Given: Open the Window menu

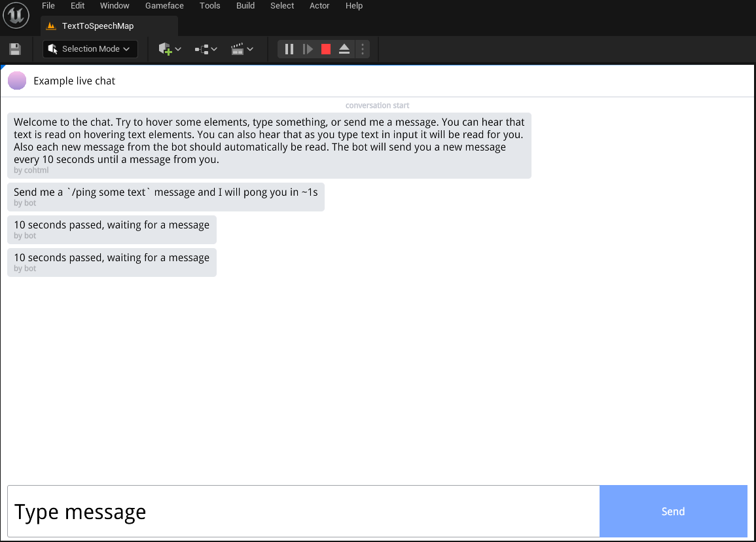Looking at the screenshot, I should pos(115,6).
